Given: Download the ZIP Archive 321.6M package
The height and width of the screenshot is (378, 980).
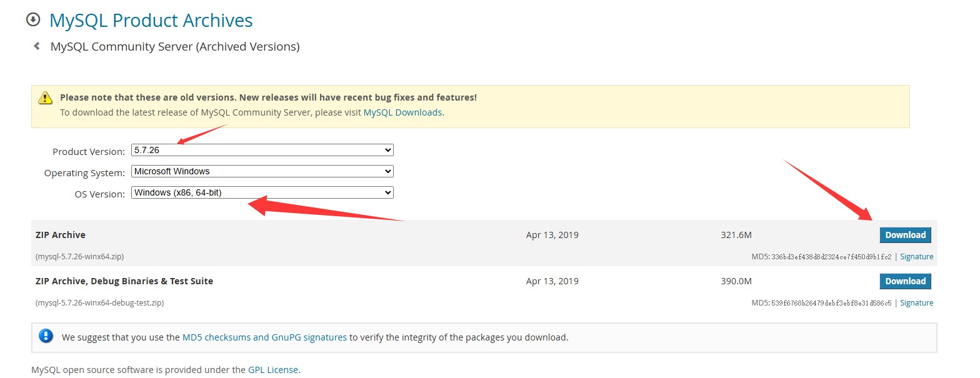Looking at the screenshot, I should pos(905,235).
